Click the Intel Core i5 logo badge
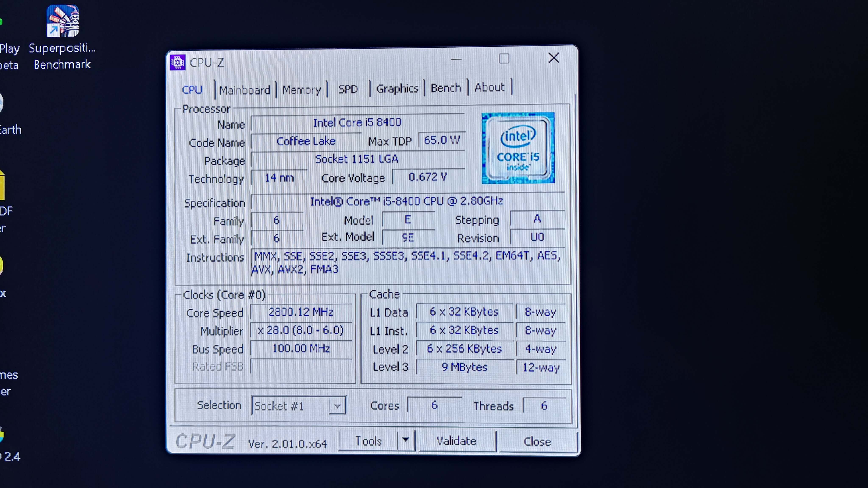The width and height of the screenshot is (868, 488). 518,148
